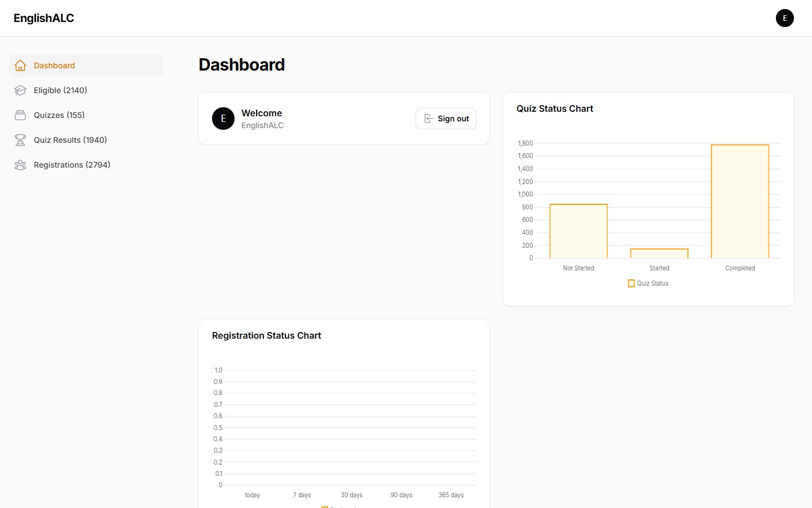
Task: Click the 'Completed' axis label
Action: [x=740, y=268]
